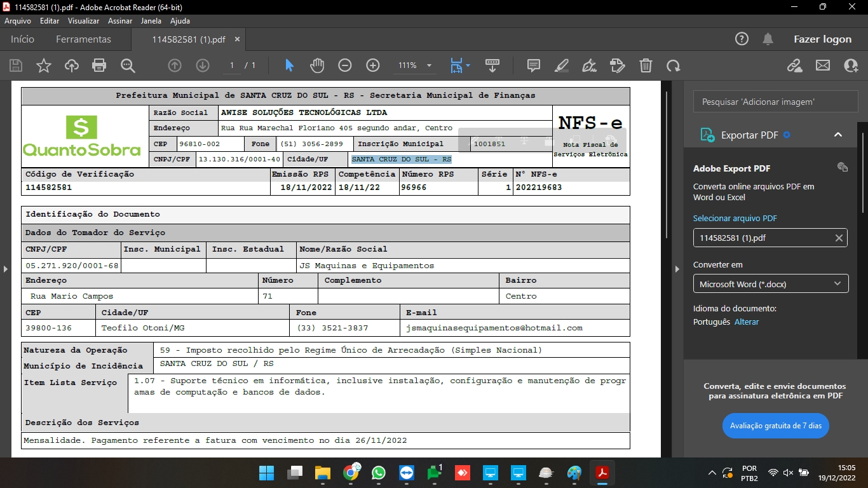Switch to the Ferramentas tab
The image size is (868, 488).
[x=83, y=39]
